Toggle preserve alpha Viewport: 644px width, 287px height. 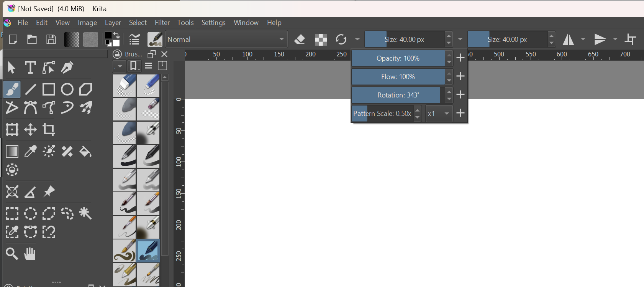(x=321, y=40)
